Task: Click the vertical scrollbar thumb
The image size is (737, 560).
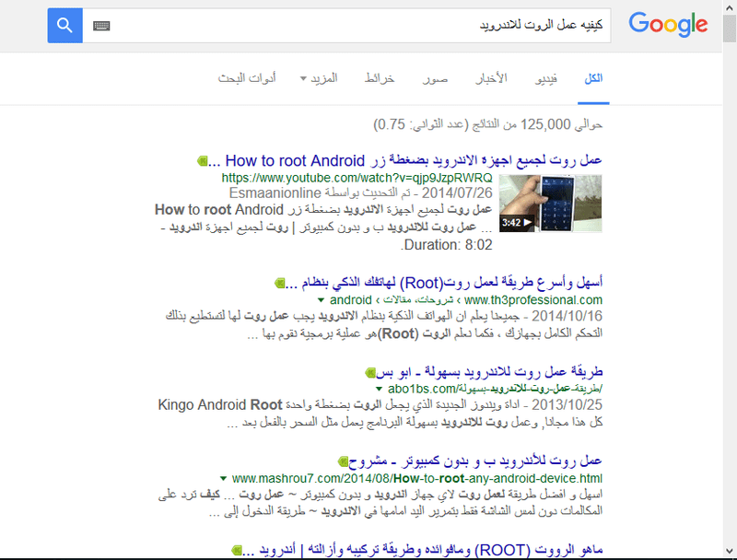Action: 730,29
